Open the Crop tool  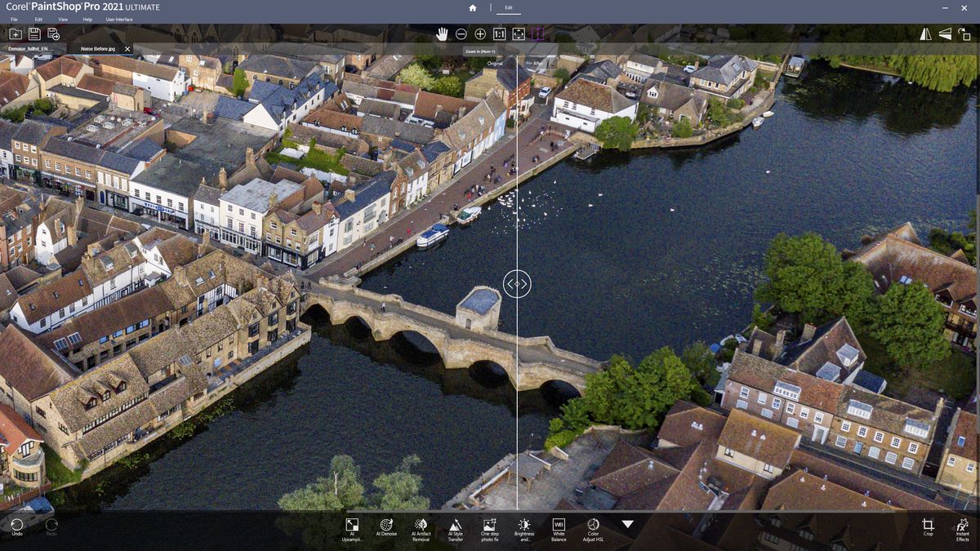928,527
